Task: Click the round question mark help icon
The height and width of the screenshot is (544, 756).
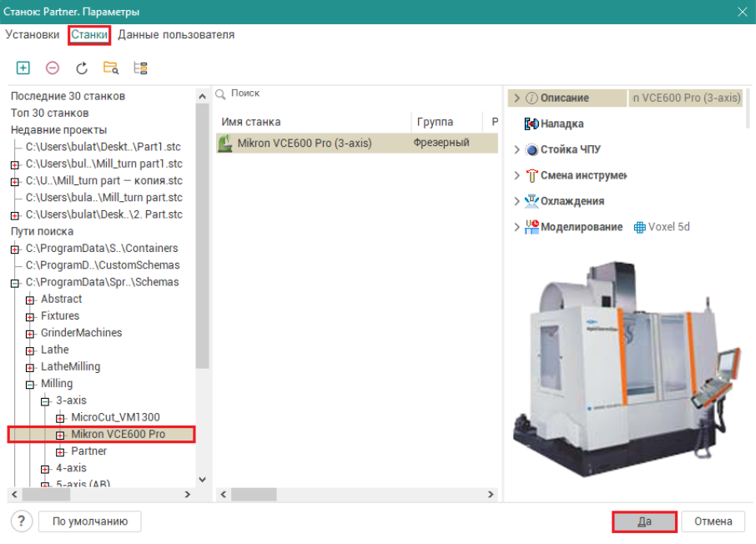Action: tap(22, 521)
